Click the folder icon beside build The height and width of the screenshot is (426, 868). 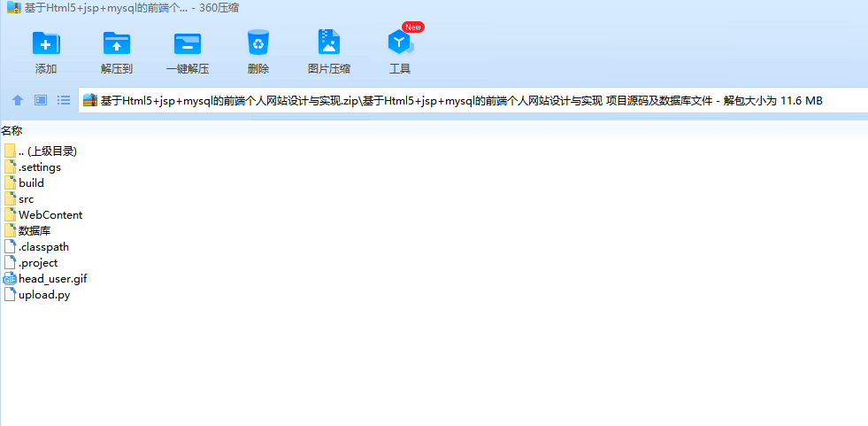(10, 182)
